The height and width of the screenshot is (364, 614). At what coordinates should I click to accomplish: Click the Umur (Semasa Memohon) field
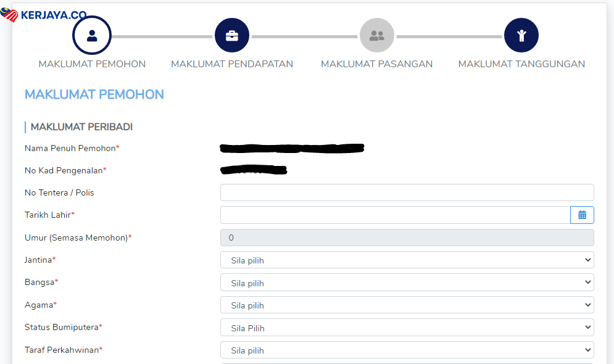pyautogui.click(x=407, y=238)
